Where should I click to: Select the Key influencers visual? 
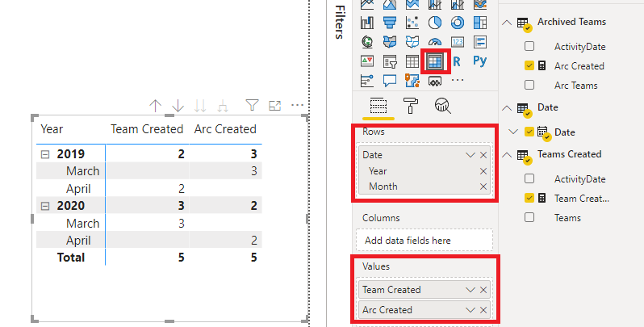click(367, 81)
